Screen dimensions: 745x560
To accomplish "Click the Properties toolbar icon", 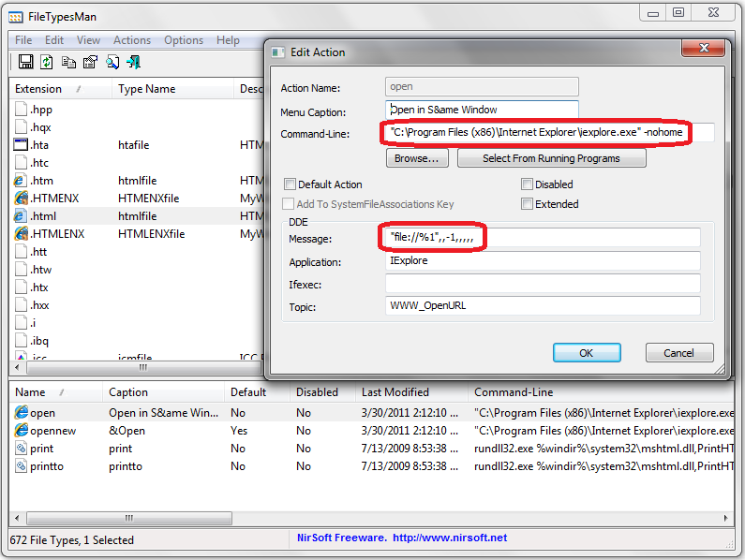I will (90, 63).
